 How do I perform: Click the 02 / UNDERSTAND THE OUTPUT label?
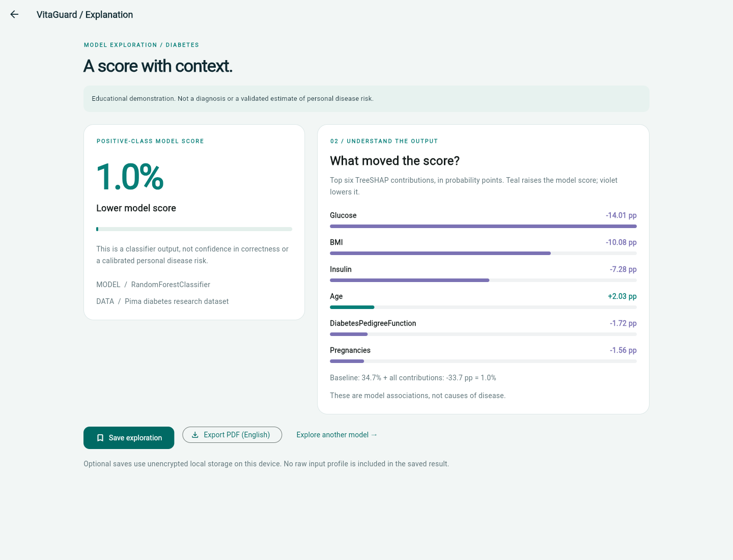(x=384, y=141)
